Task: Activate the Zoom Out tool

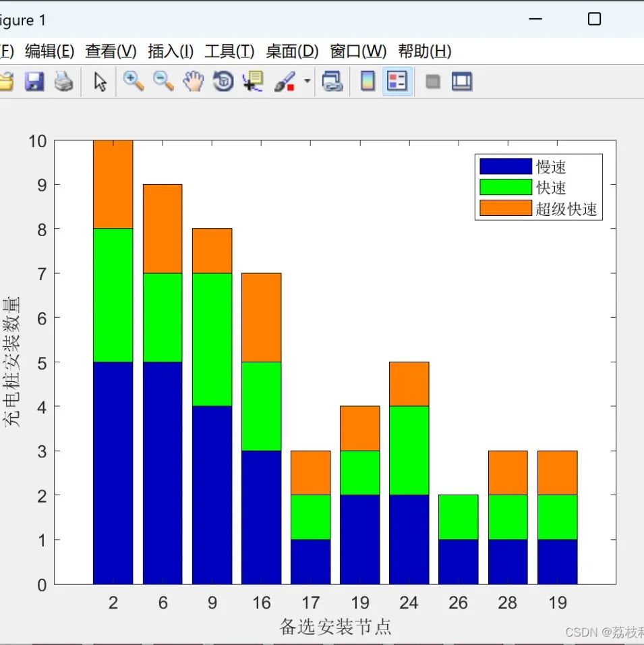Action: (x=163, y=81)
